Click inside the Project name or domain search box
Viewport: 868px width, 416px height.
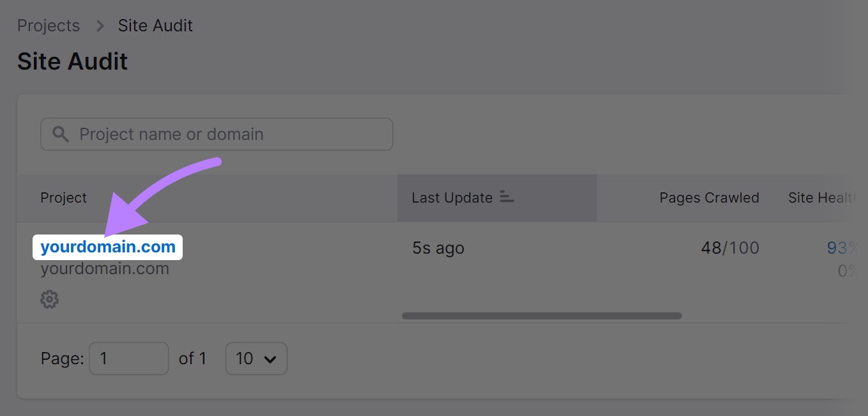[217, 134]
